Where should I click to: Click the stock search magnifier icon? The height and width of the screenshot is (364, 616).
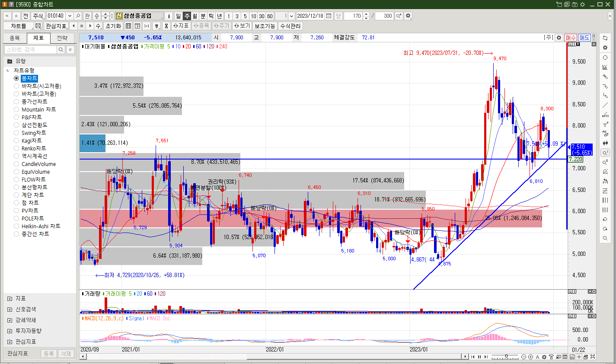78,16
